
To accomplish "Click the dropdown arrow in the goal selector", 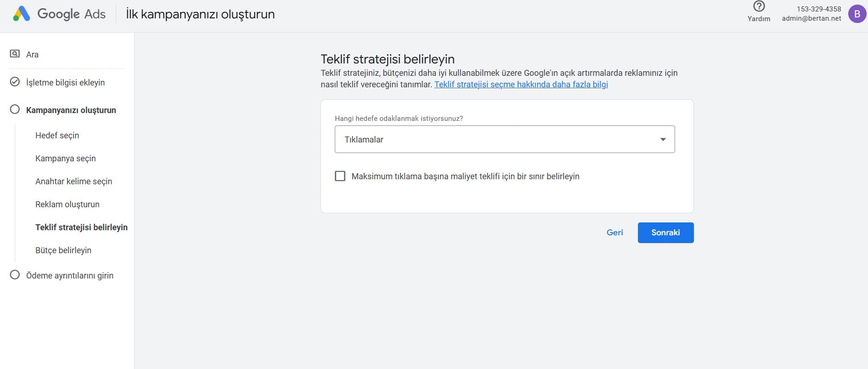I will 663,139.
